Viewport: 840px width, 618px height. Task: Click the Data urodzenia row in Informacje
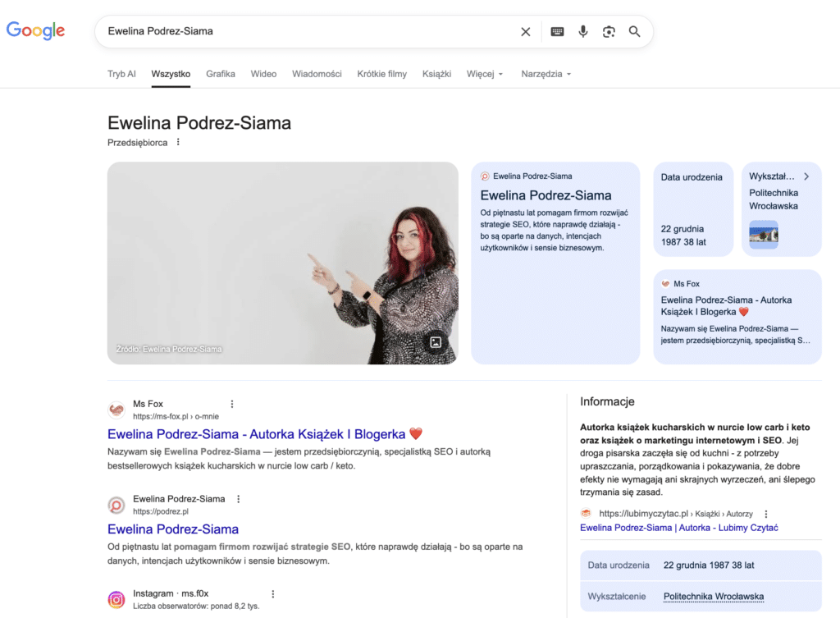click(x=701, y=565)
